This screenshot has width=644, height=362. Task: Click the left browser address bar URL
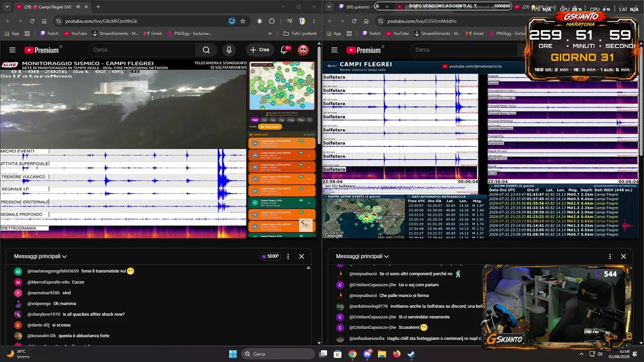[101, 21]
